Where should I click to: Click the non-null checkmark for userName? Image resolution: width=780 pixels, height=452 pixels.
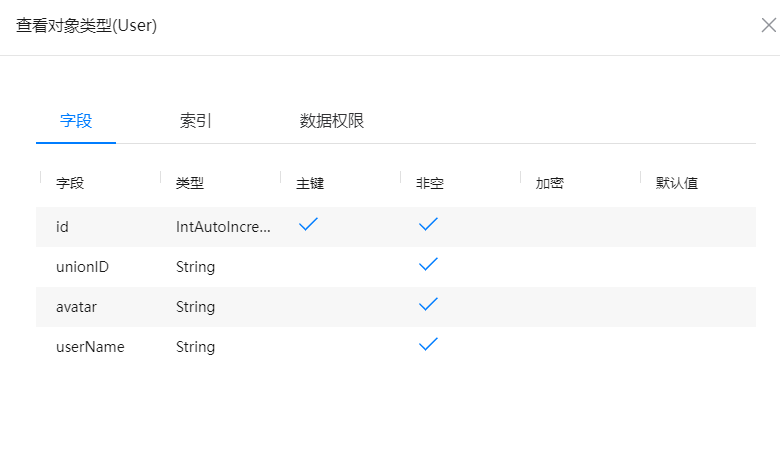point(429,345)
